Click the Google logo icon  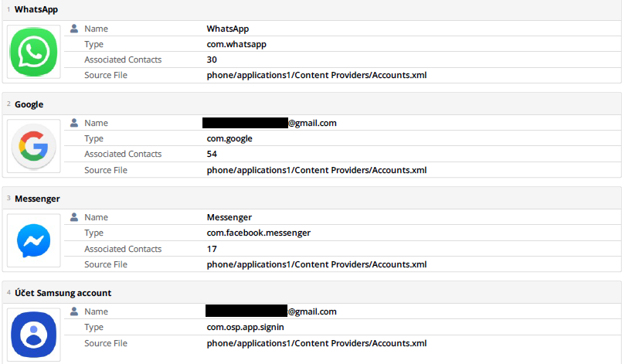34,146
